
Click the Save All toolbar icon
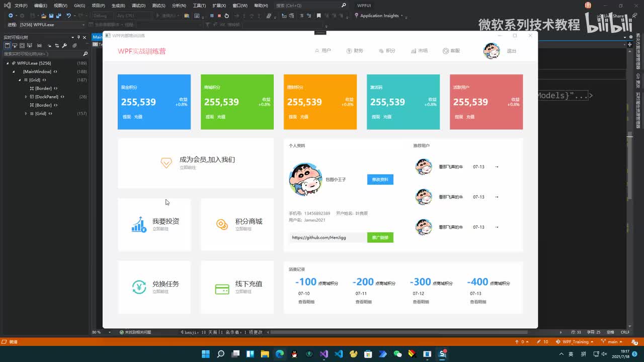pos(58,16)
